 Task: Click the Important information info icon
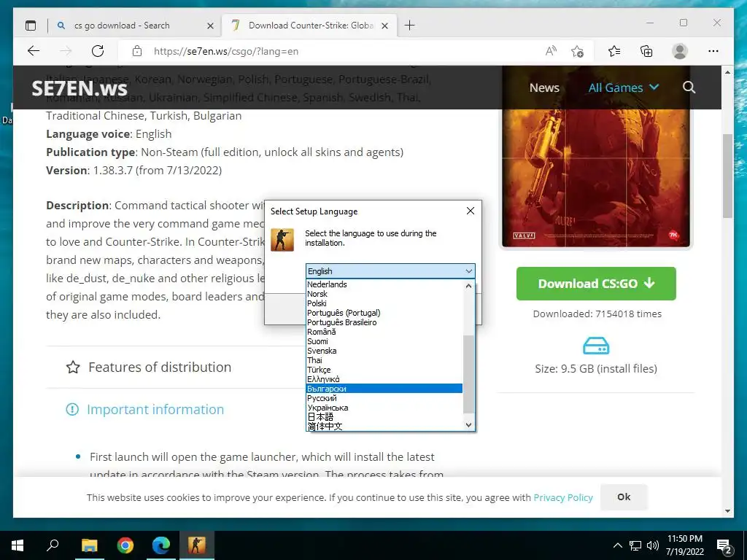72,409
